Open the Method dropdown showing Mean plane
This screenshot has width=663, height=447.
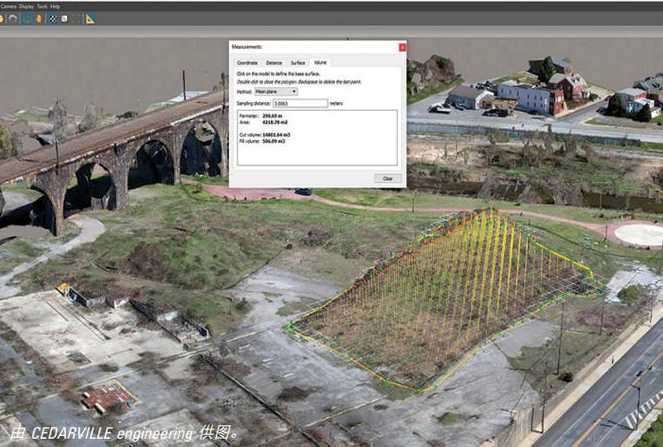click(276, 91)
